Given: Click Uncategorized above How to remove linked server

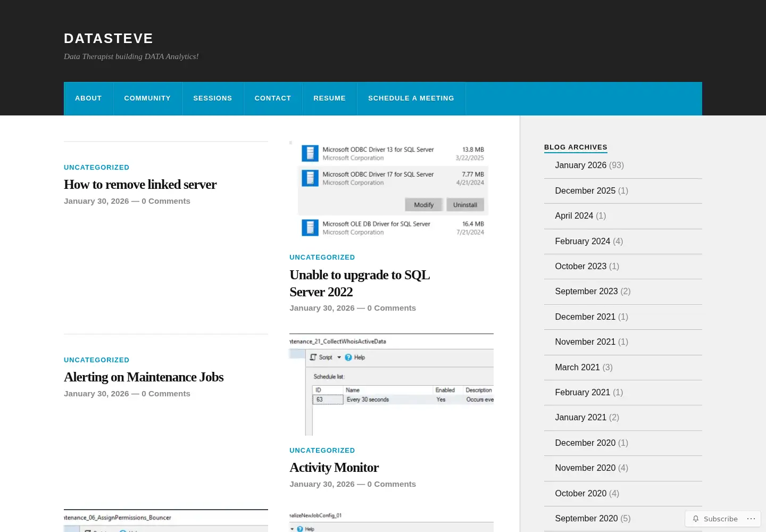Looking at the screenshot, I should pyautogui.click(x=97, y=168).
